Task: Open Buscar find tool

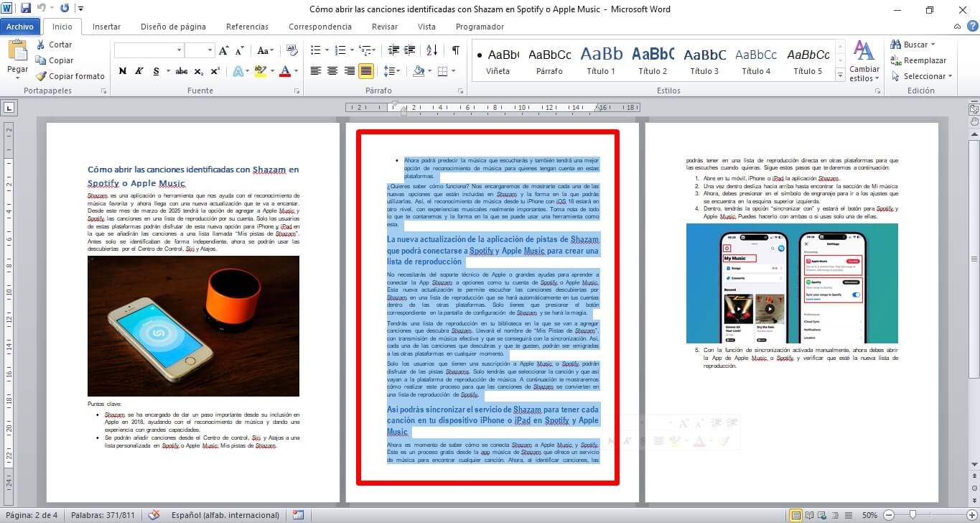Action: click(912, 45)
